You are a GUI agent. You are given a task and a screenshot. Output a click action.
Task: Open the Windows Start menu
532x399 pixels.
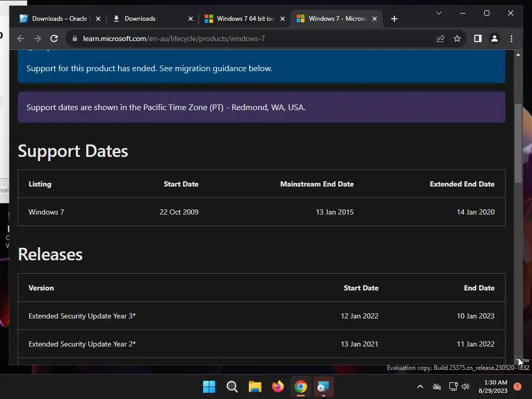[209, 387]
